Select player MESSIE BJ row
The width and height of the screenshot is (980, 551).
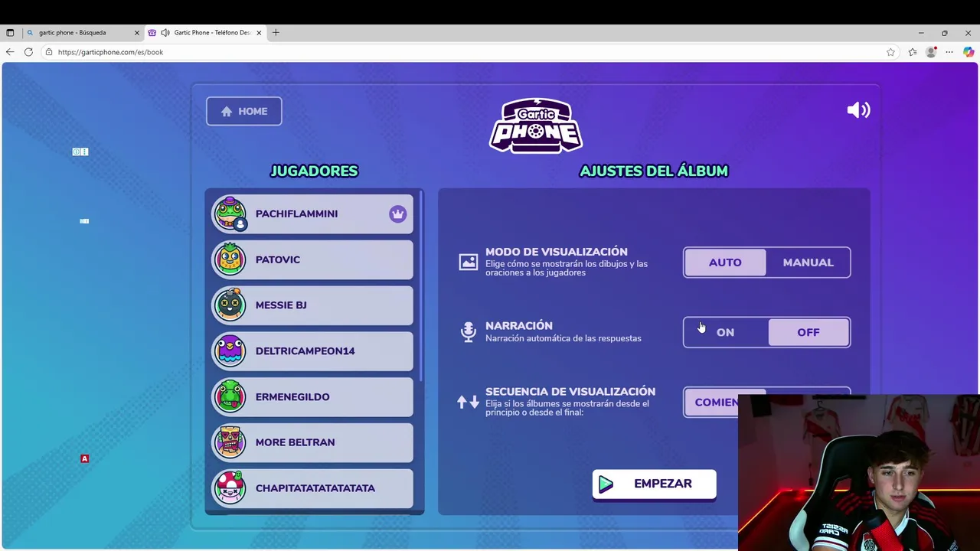click(x=312, y=305)
